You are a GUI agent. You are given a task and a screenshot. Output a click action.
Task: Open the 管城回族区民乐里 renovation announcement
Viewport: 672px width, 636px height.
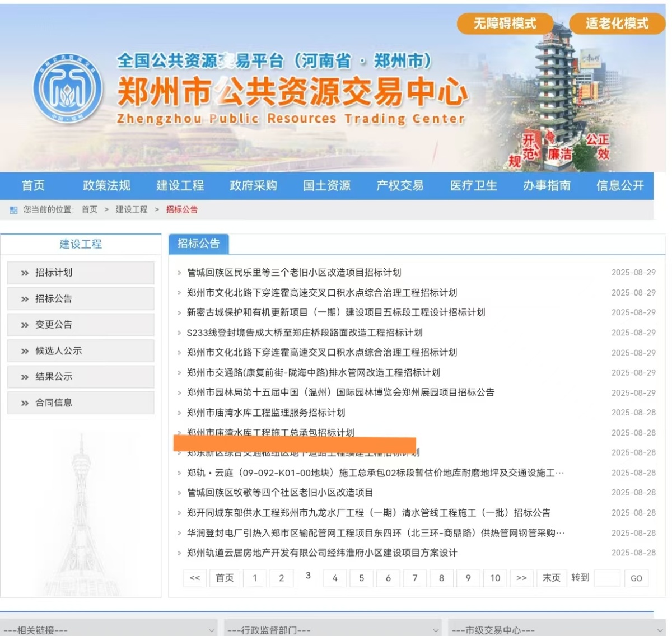294,273
